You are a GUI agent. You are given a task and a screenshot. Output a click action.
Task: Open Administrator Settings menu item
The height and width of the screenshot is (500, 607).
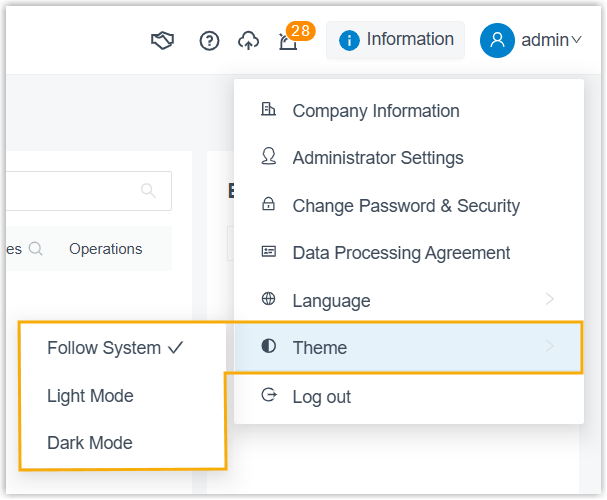tap(377, 158)
